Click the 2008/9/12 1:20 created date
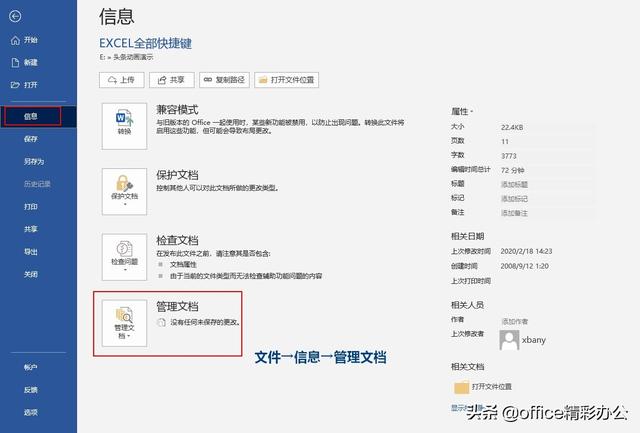This screenshot has height=433, width=640. point(524,266)
